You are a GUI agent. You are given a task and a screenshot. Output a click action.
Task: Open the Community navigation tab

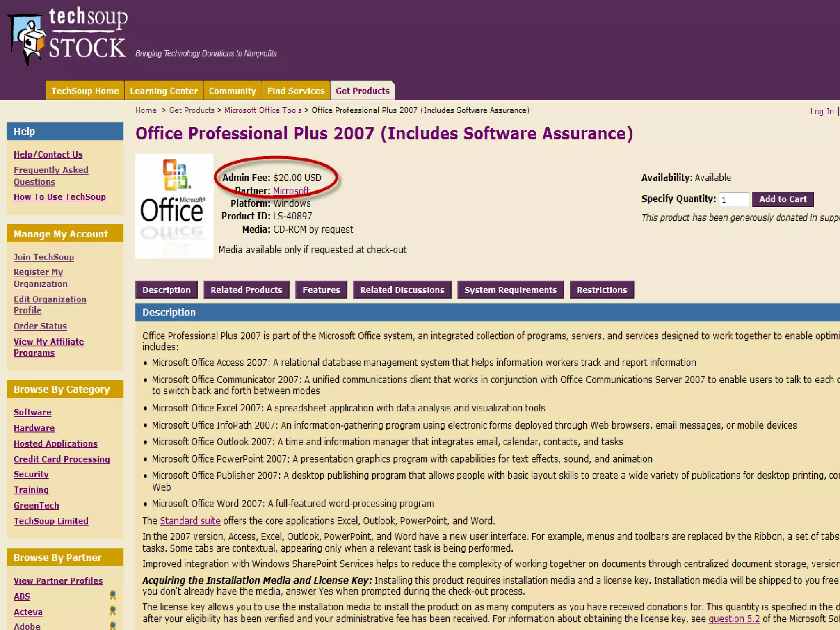coord(232,91)
